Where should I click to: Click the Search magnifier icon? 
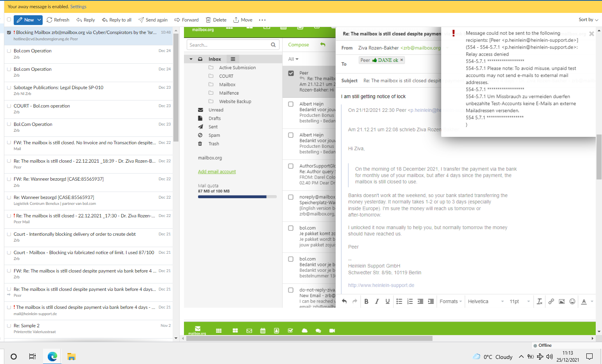[x=273, y=45]
